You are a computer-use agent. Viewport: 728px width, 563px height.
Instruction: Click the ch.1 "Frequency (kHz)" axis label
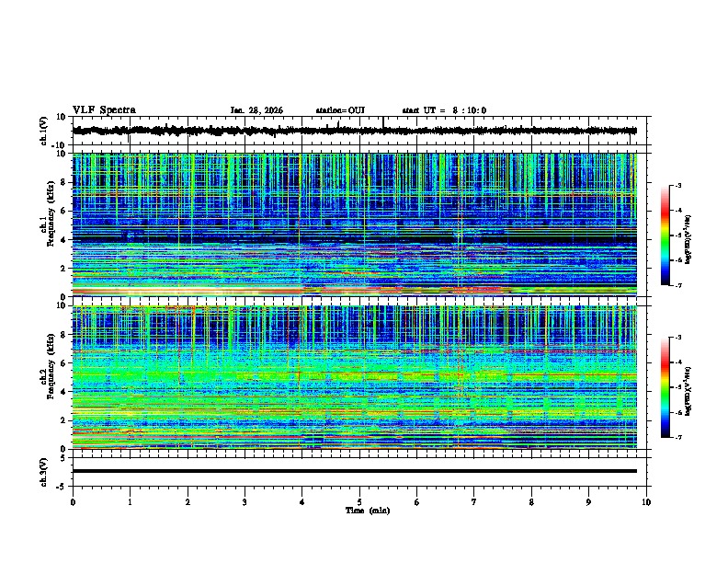coord(51,213)
